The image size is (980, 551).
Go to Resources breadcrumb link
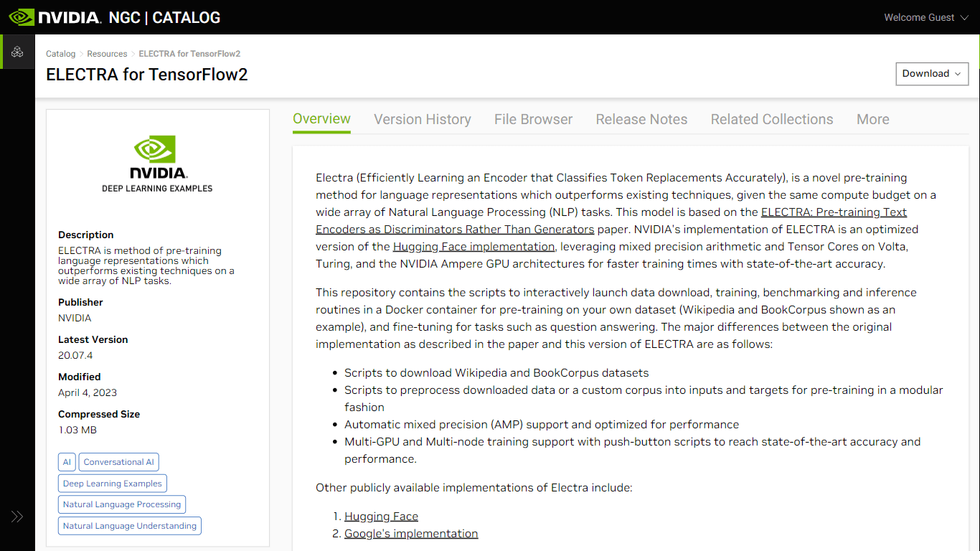tap(107, 54)
